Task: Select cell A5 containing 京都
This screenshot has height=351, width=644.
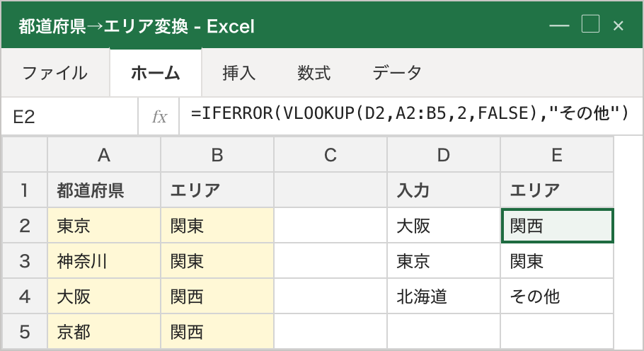Action: (x=104, y=332)
